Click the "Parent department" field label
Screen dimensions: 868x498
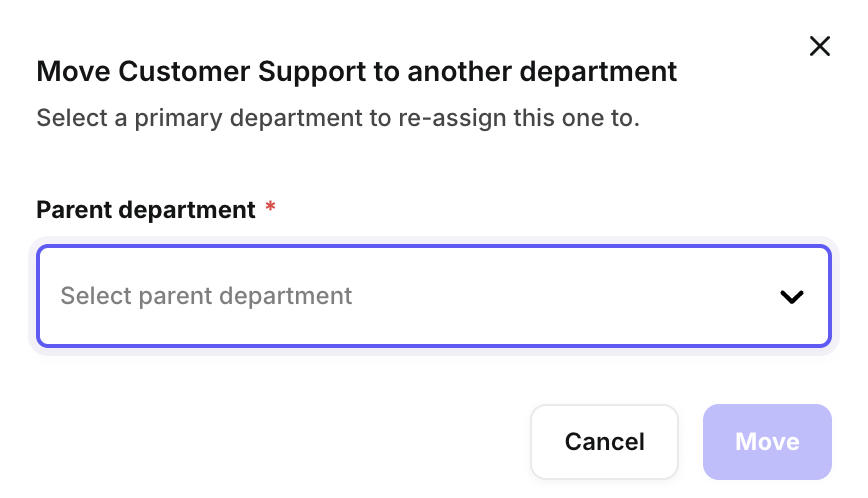(146, 210)
